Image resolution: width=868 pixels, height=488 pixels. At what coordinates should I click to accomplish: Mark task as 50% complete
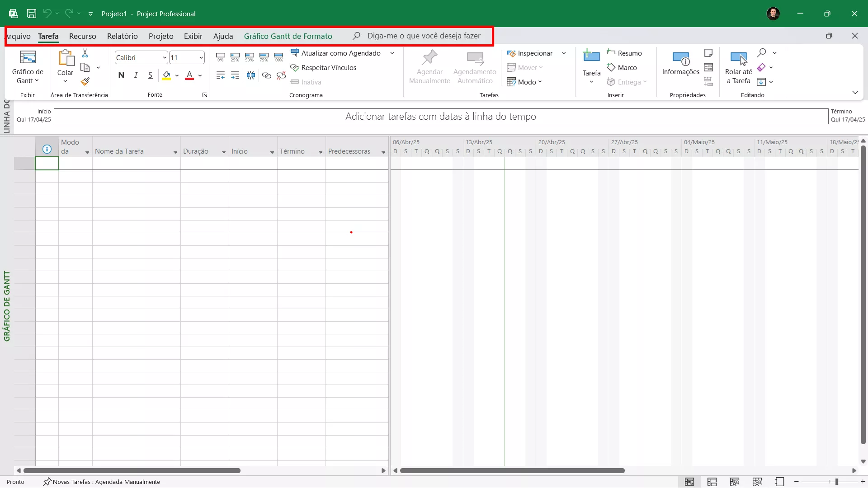pyautogui.click(x=249, y=57)
